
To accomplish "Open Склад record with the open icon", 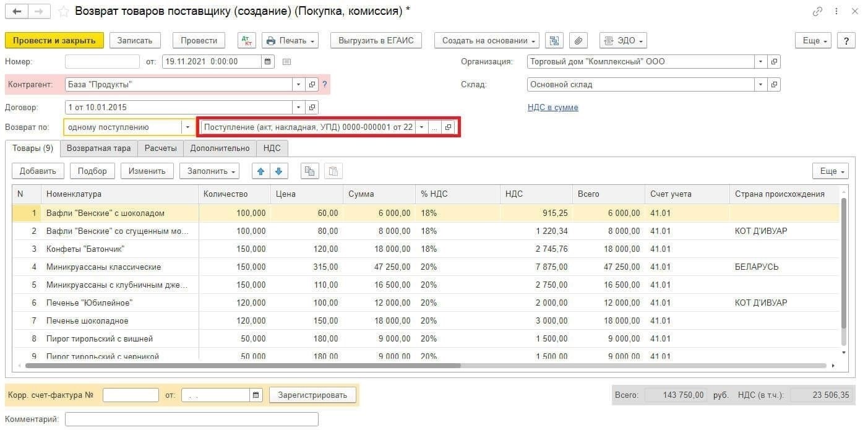I will click(774, 85).
